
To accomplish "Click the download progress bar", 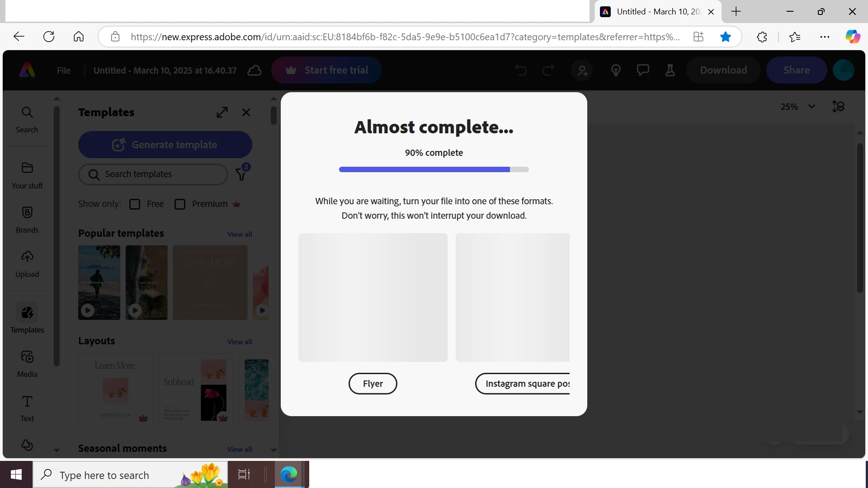I will point(434,169).
